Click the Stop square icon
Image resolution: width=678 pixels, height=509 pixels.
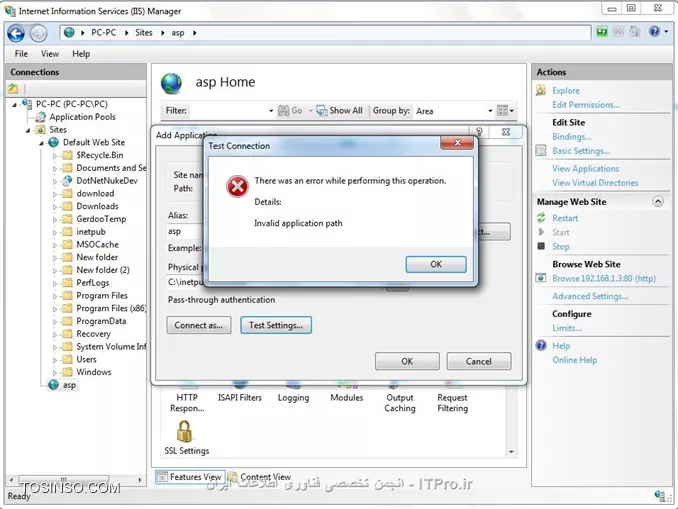[x=541, y=246]
